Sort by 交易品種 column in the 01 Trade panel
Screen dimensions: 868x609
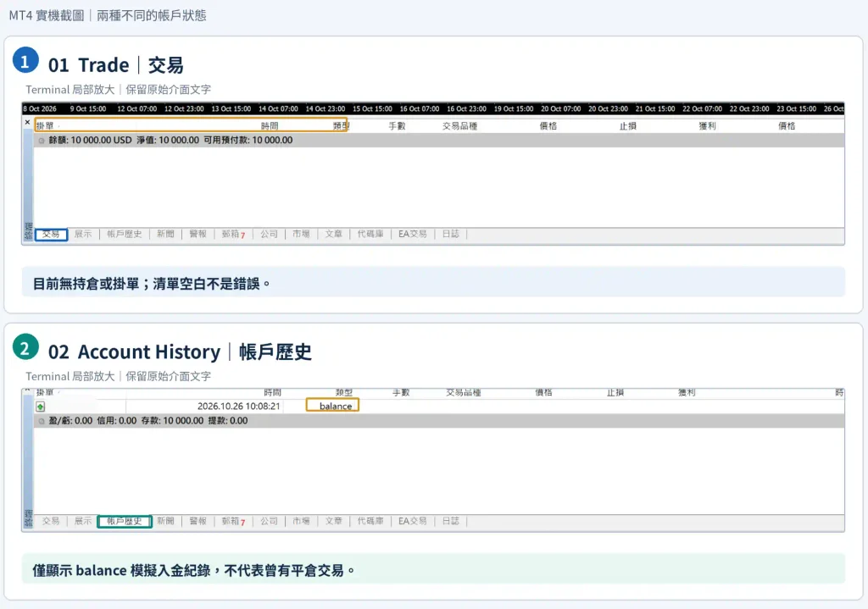click(x=459, y=126)
